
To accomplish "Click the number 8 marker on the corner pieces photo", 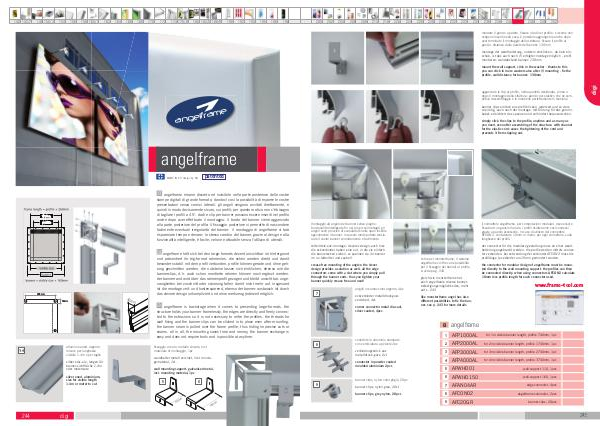I will coord(316,344).
